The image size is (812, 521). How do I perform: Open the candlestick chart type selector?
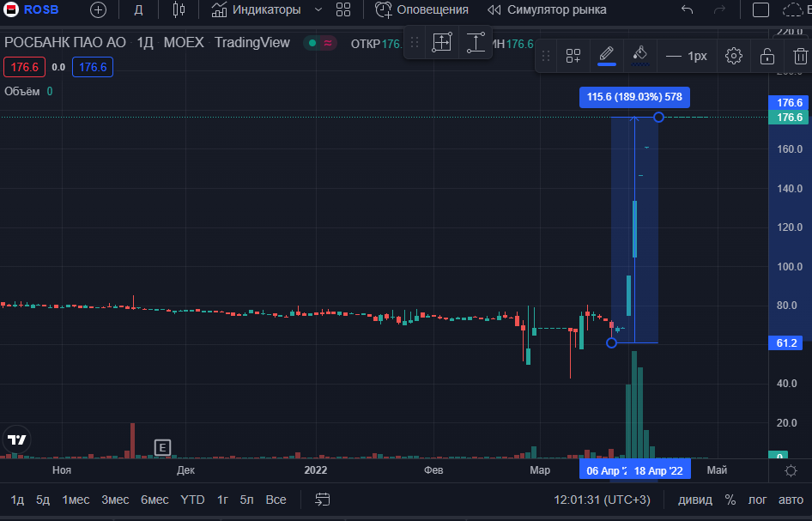pos(179,9)
